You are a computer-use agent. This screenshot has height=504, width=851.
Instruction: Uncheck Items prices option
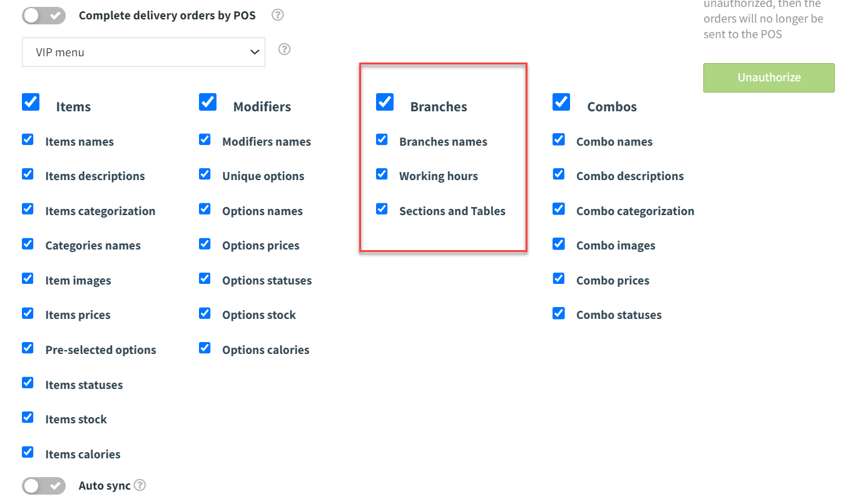coord(28,313)
